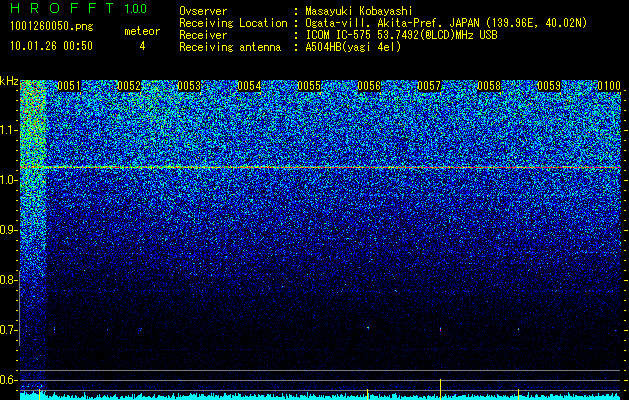Click the 0054 time marker
The height and width of the screenshot is (400, 629).
249,86
